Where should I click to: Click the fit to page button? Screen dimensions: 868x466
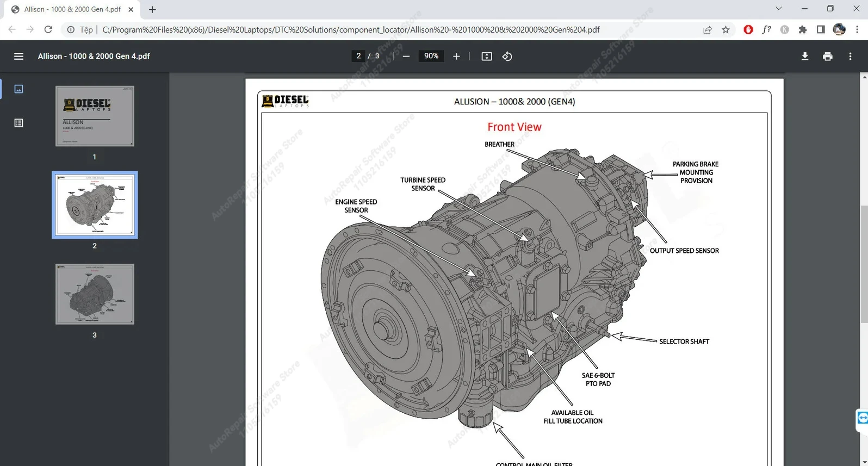pyautogui.click(x=487, y=56)
